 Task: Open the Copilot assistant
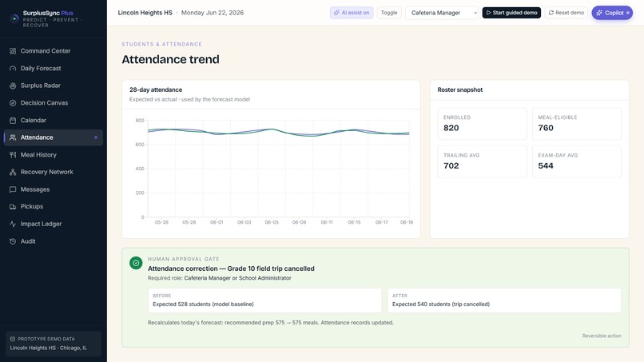[612, 13]
